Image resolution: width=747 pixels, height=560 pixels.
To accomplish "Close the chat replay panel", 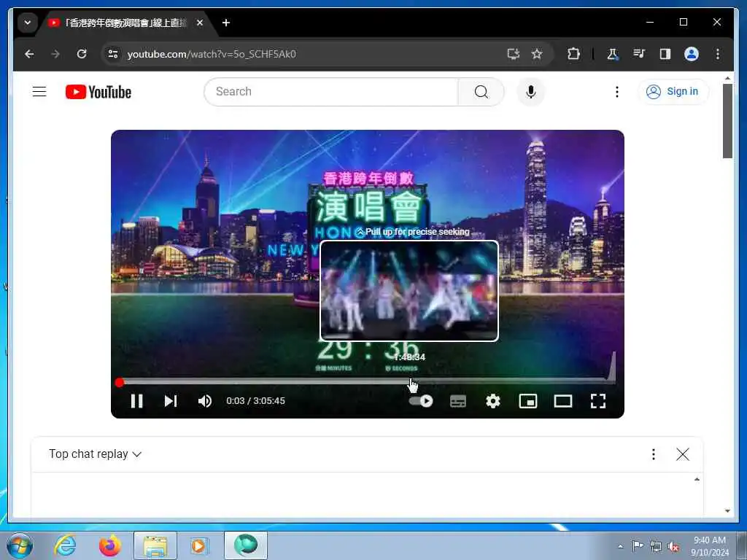I will tap(683, 454).
